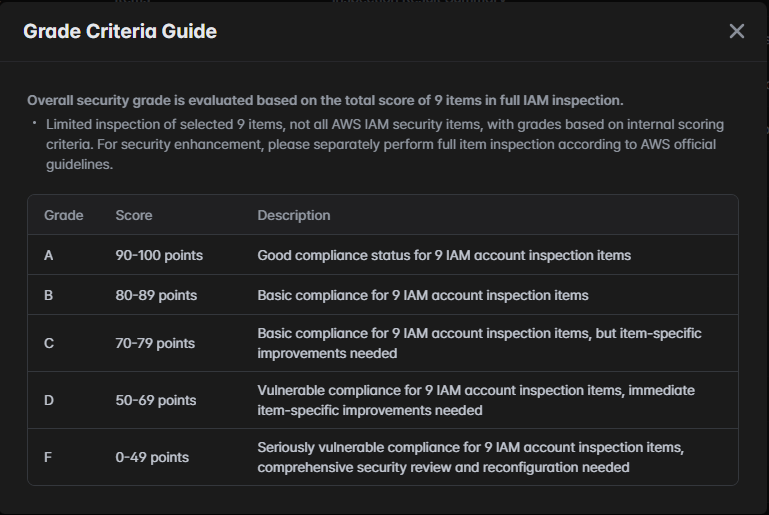Image resolution: width=769 pixels, height=515 pixels.
Task: Select the grade C cell
Action: [49, 343]
